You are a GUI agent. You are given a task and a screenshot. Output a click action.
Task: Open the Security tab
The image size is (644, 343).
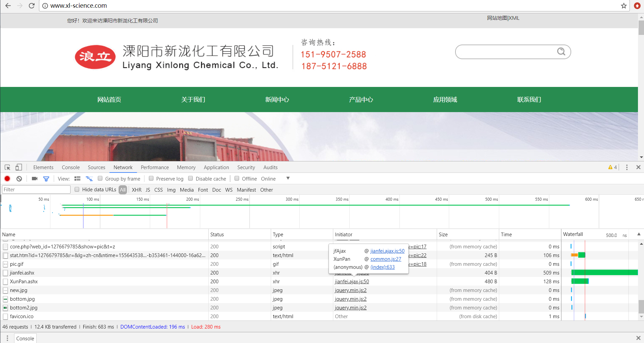click(246, 167)
